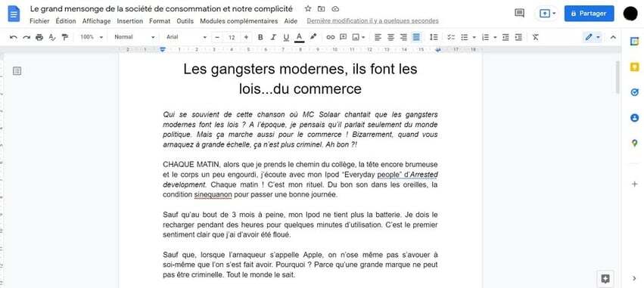Viewport: 644px width, 288px height.
Task: Show document outline
Action: (x=17, y=71)
